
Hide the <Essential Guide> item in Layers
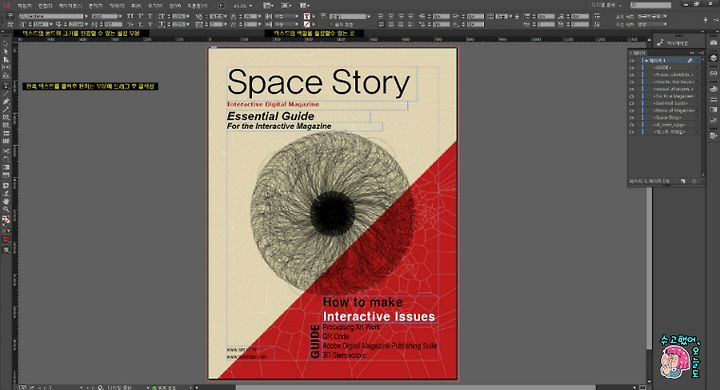(632, 103)
